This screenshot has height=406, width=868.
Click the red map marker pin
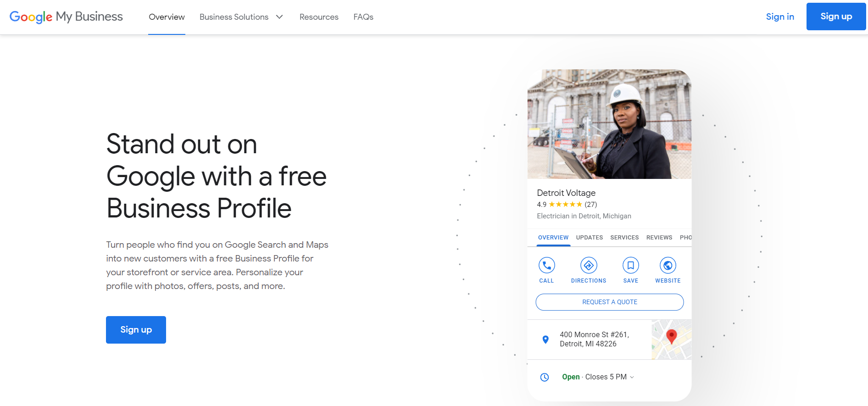click(x=671, y=336)
